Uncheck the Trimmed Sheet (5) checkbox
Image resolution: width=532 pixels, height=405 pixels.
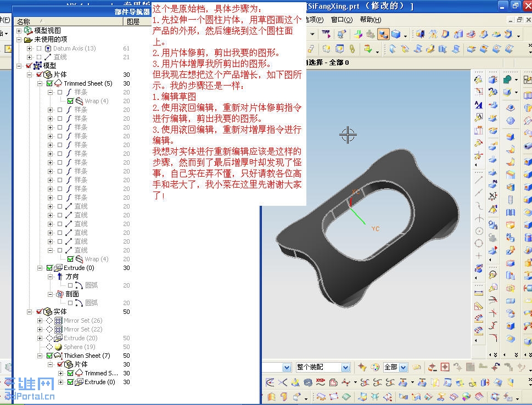click(49, 83)
